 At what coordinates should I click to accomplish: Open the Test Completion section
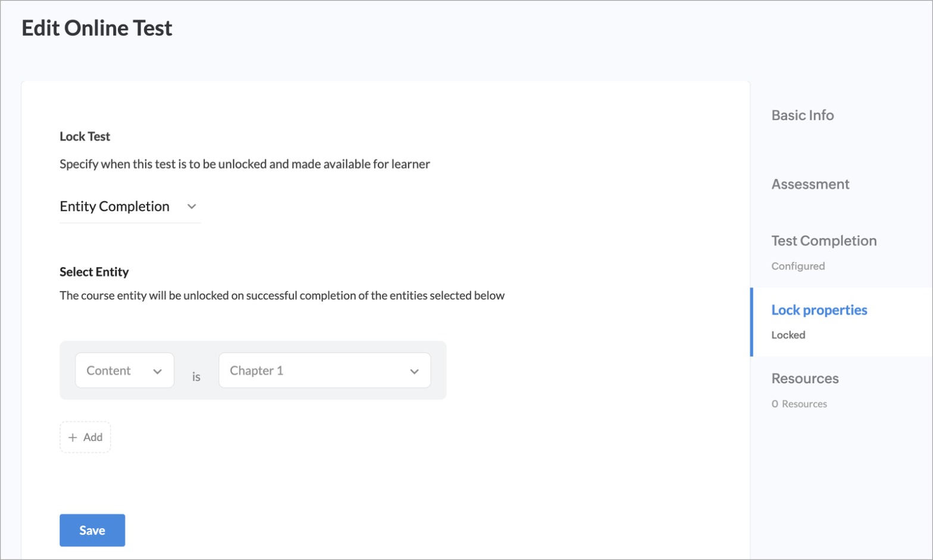pyautogui.click(x=824, y=241)
